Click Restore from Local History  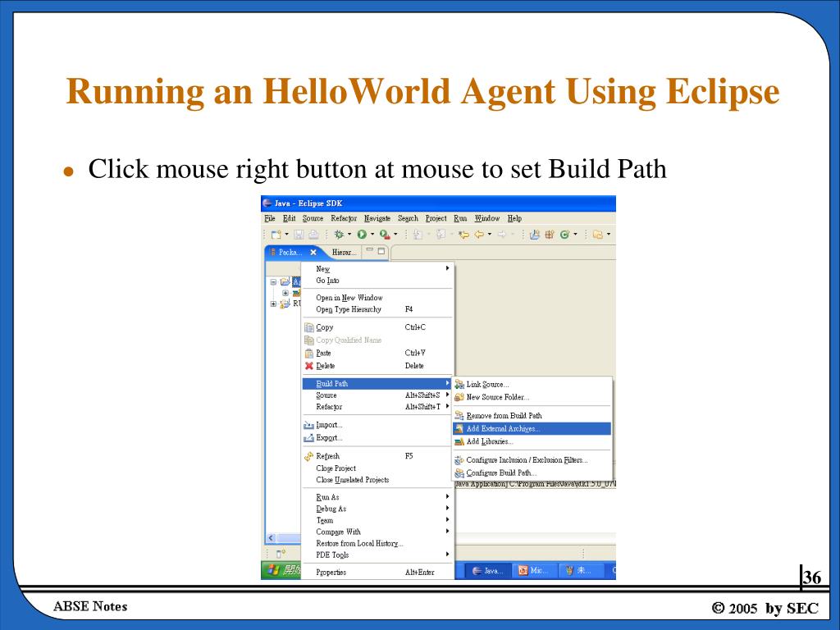click(x=377, y=543)
